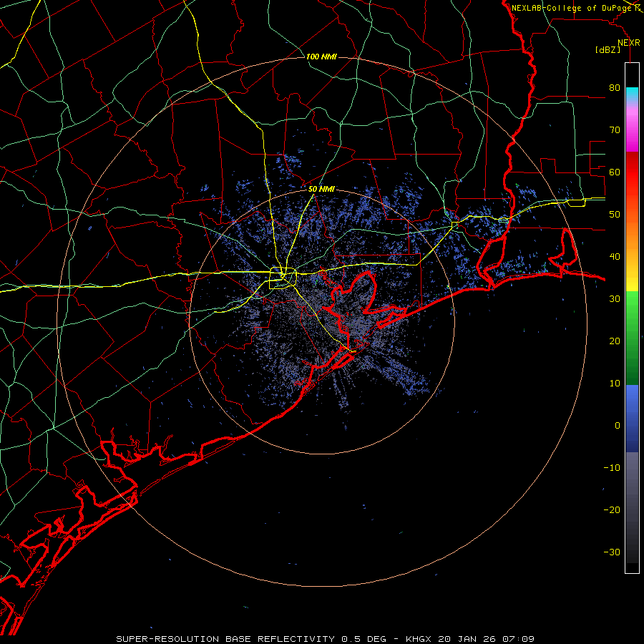Click the -30 value on the dBZ scale

tap(612, 552)
